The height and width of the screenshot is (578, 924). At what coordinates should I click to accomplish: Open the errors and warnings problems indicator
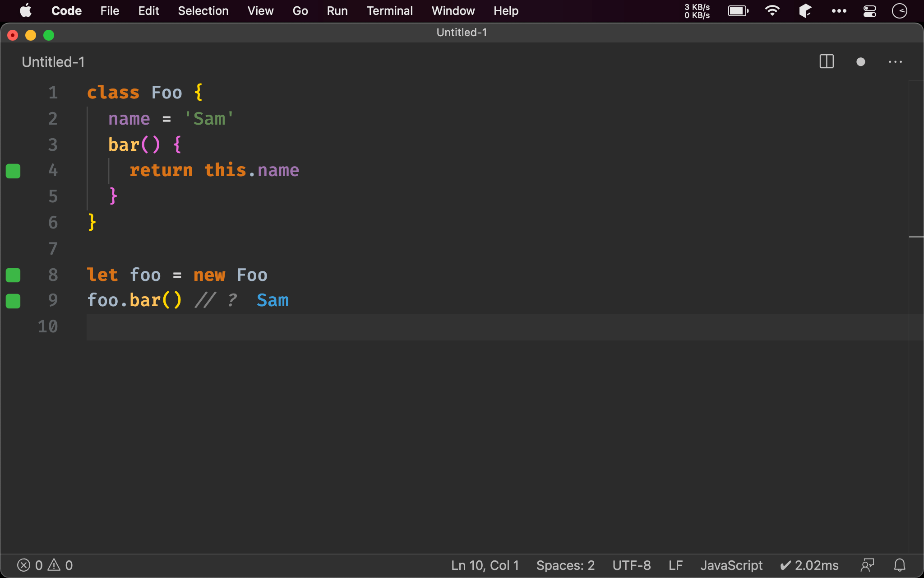coord(45,565)
